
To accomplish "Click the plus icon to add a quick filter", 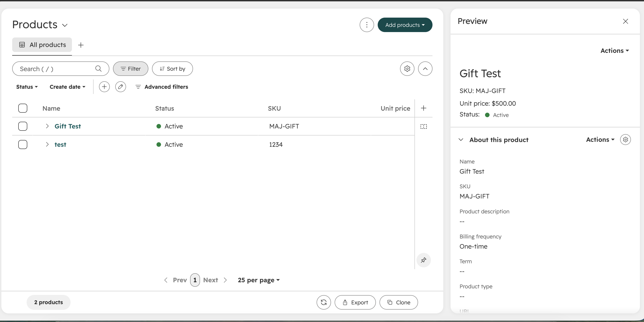I will coord(104,87).
